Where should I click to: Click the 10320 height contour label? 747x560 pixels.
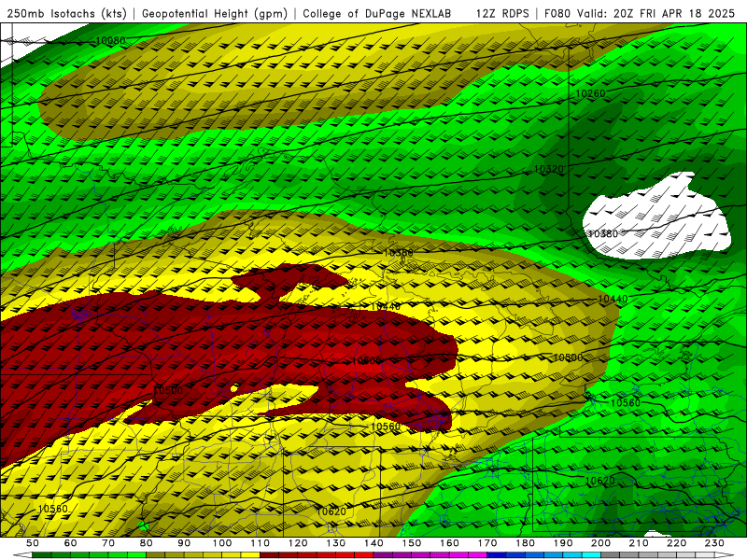coord(548,169)
